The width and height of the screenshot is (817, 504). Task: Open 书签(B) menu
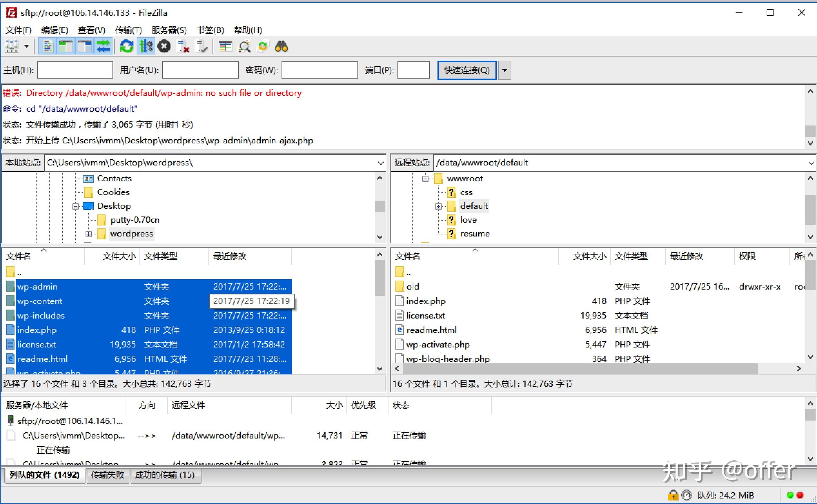tap(210, 30)
